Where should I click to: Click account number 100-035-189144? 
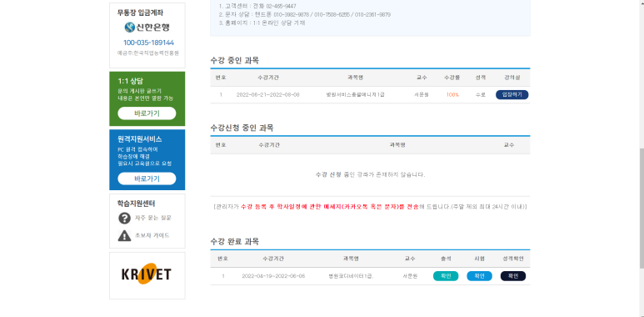(x=148, y=43)
